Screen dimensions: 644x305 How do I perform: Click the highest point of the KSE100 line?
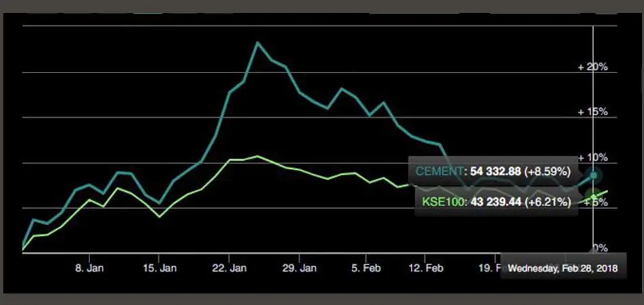pyautogui.click(x=257, y=156)
